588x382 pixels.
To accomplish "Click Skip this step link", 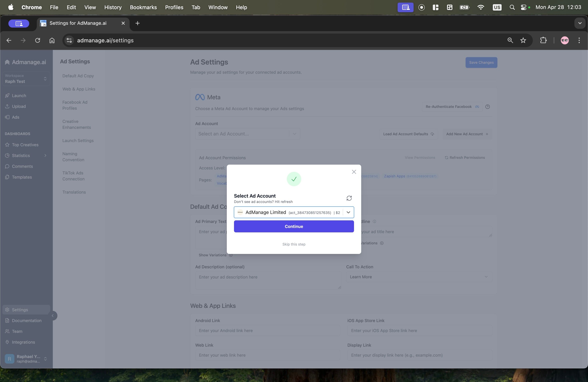I will coord(294,244).
